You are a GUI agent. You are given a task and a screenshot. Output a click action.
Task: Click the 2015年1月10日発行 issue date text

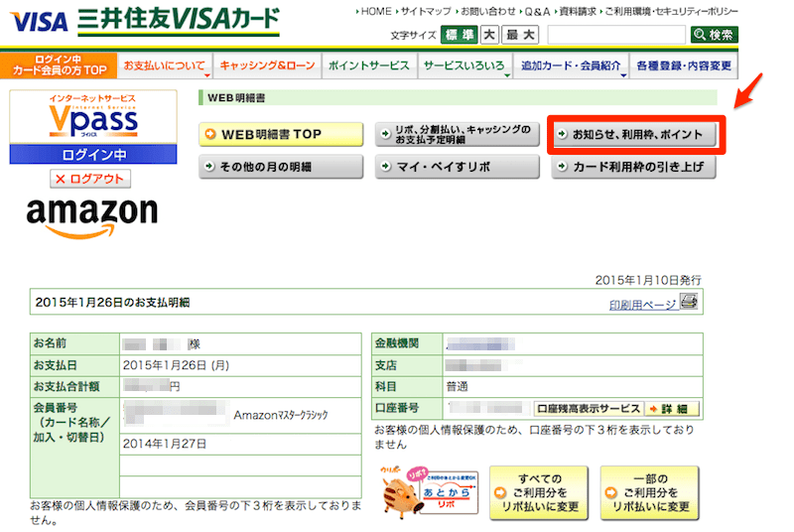click(648, 280)
